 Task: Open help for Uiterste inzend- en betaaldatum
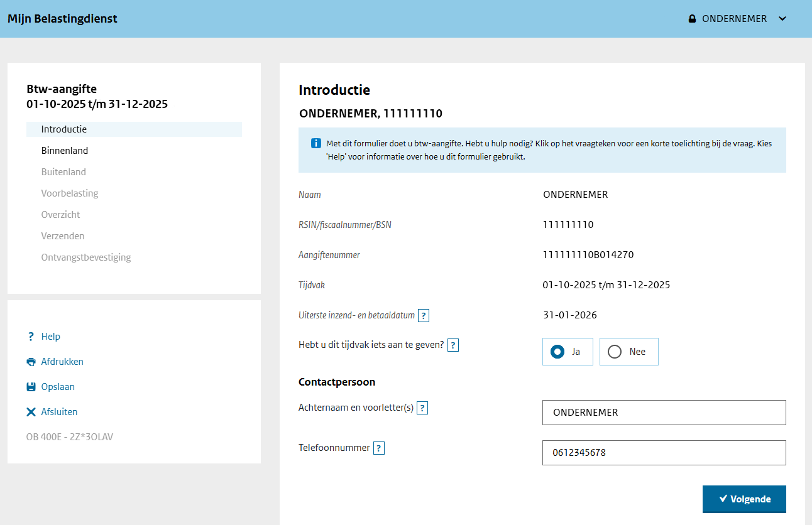(424, 315)
